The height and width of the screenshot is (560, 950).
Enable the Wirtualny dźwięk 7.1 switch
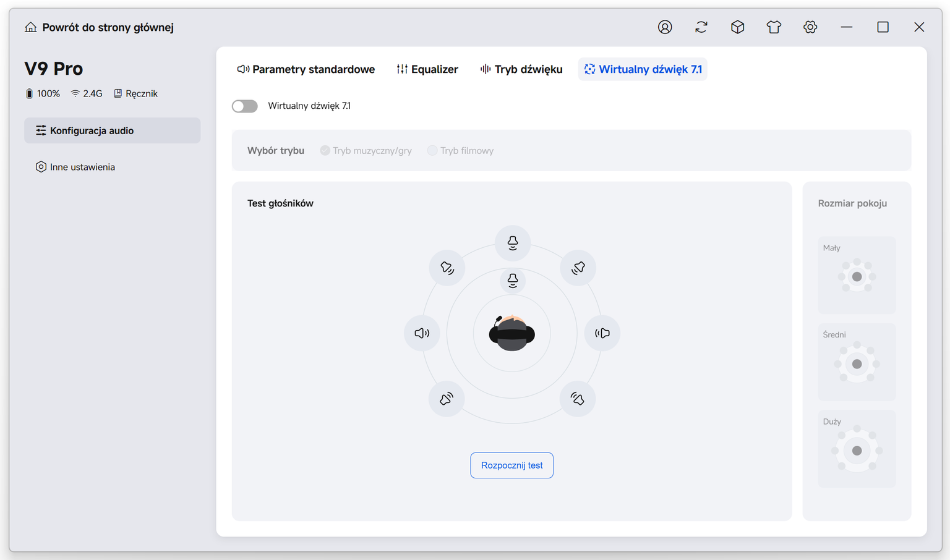245,106
